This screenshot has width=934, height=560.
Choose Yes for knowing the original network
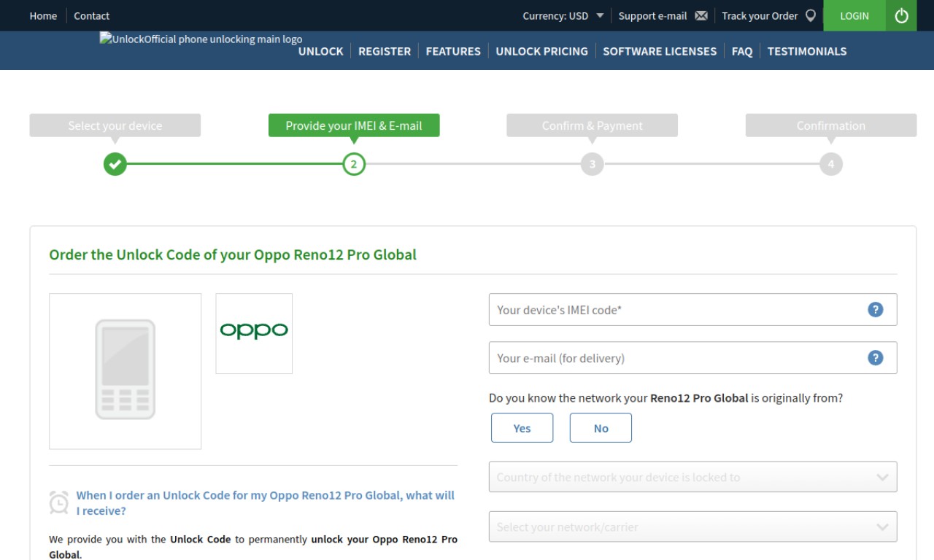point(522,428)
